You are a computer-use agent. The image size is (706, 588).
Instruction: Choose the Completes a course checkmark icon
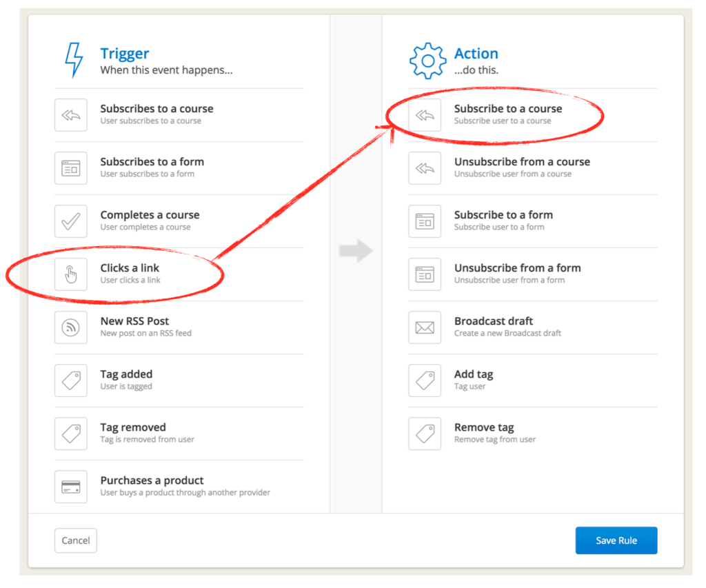(x=71, y=221)
